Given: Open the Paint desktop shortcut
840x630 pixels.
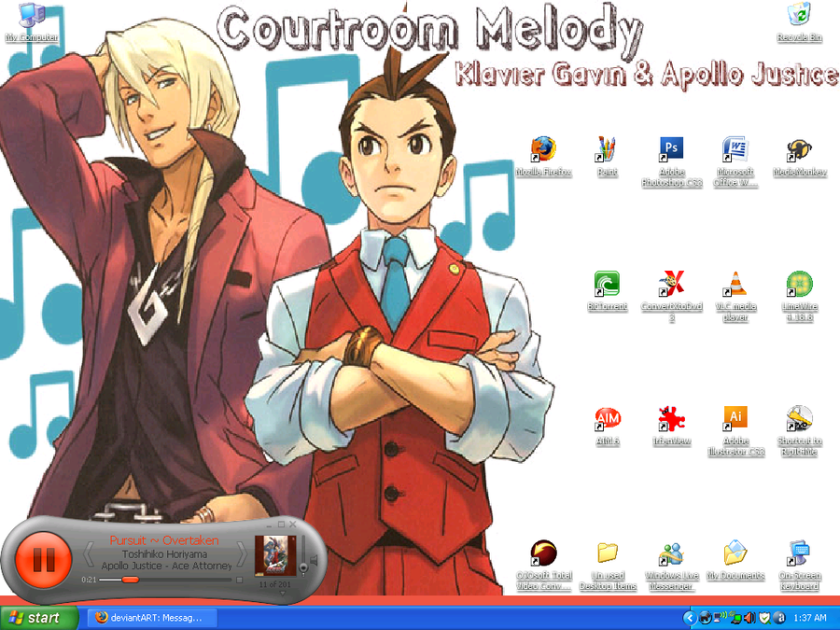Looking at the screenshot, I should point(607,157).
